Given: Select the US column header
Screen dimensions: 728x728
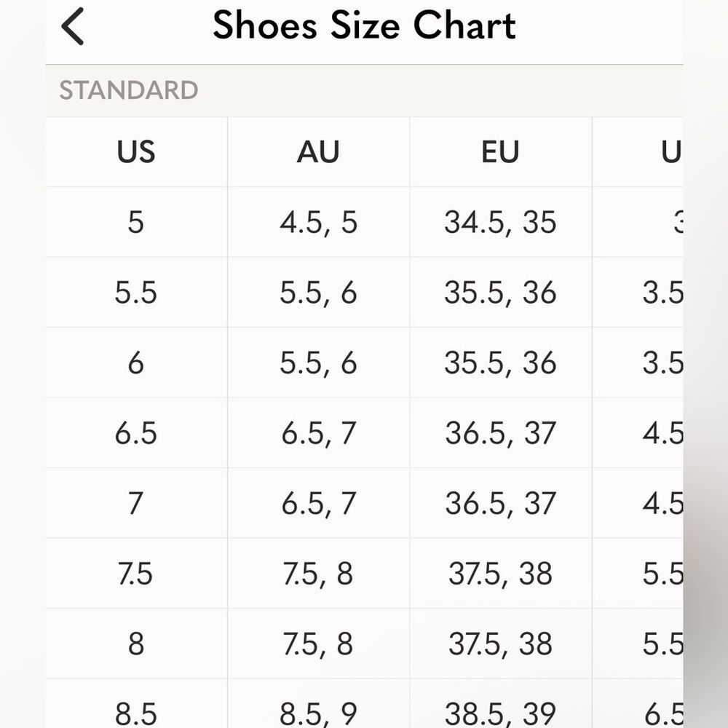Looking at the screenshot, I should click(x=136, y=152).
